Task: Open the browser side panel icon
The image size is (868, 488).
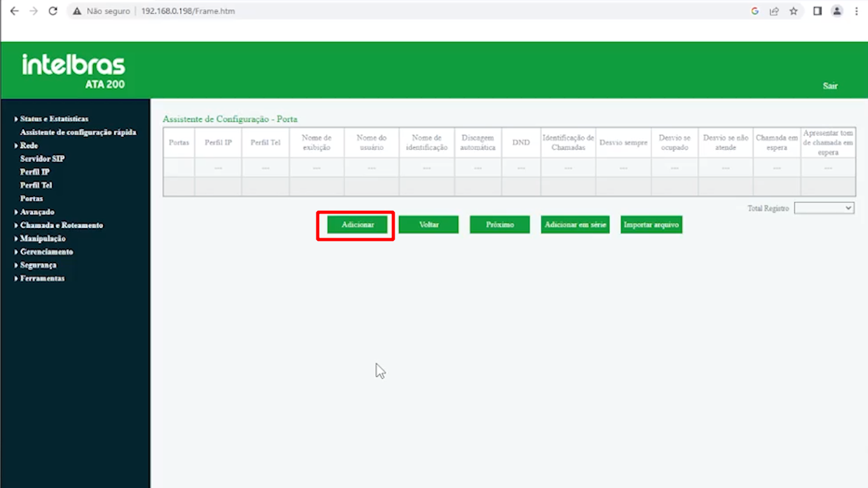Action: 818,11
